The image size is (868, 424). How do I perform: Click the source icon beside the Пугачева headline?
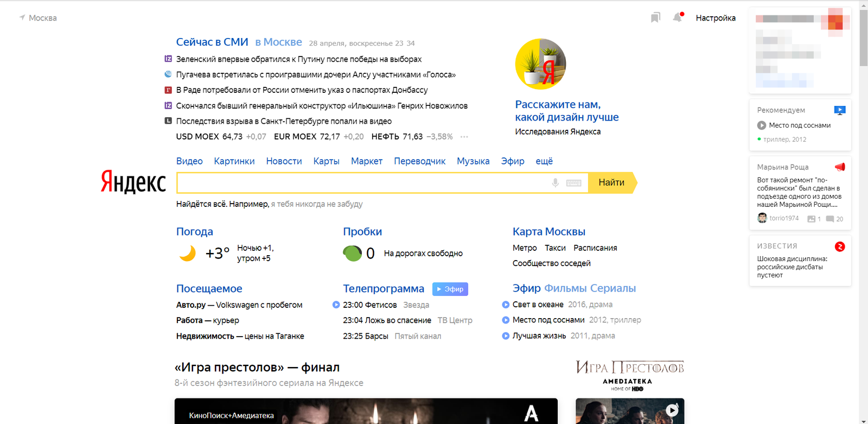coord(168,74)
